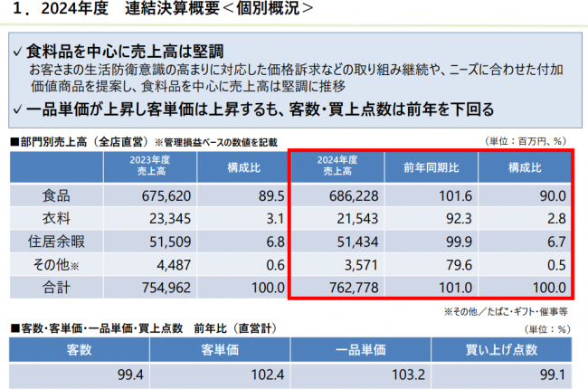The image size is (588, 389).
Task: Click the checkmark beside 一品単価が上昇し客単価は上昇
Action: [17, 110]
